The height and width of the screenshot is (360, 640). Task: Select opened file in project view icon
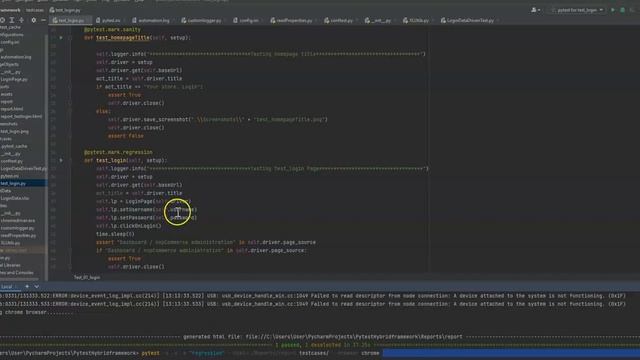(2, 20)
